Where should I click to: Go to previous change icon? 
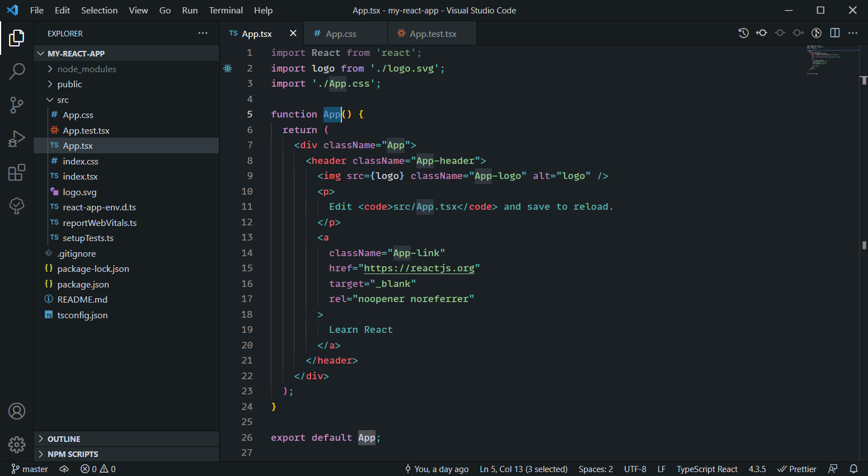coord(780,33)
